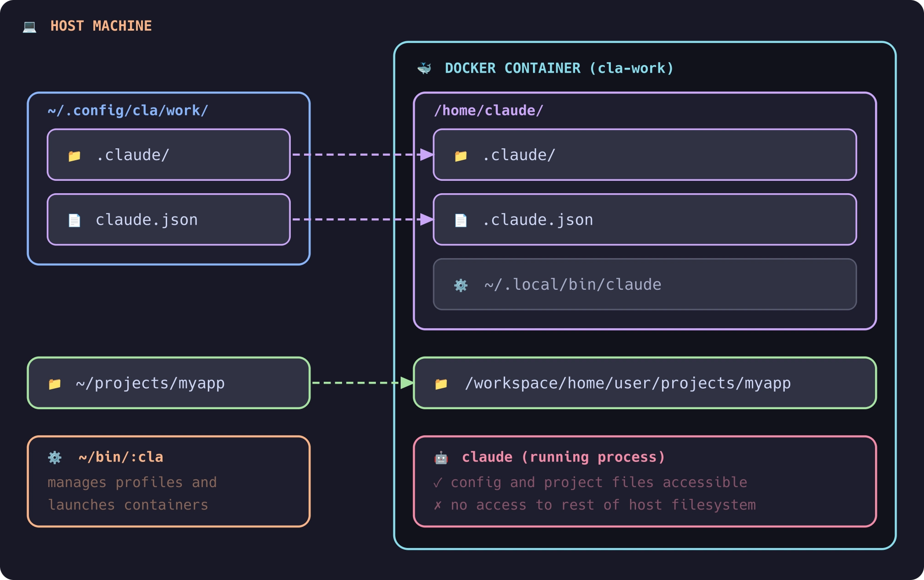Select the Docker whale icon
The width and height of the screenshot is (924, 580).
[x=425, y=68]
